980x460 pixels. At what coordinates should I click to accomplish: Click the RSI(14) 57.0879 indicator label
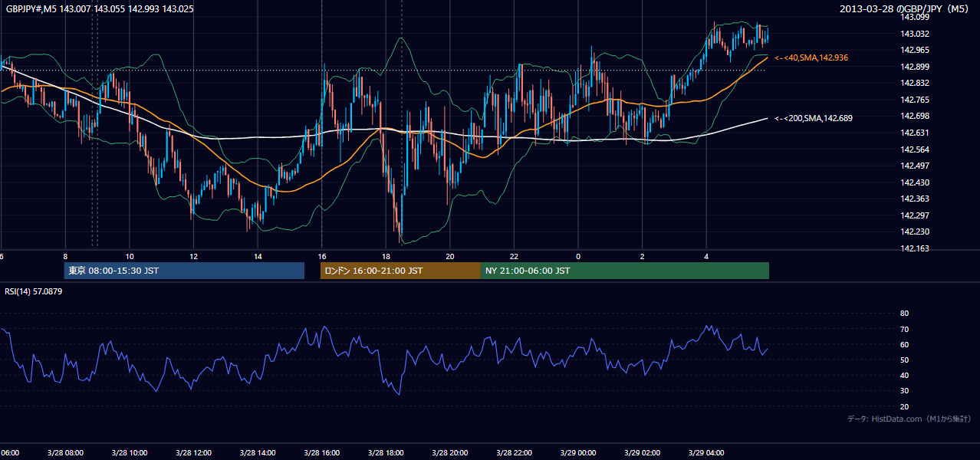coord(34,291)
